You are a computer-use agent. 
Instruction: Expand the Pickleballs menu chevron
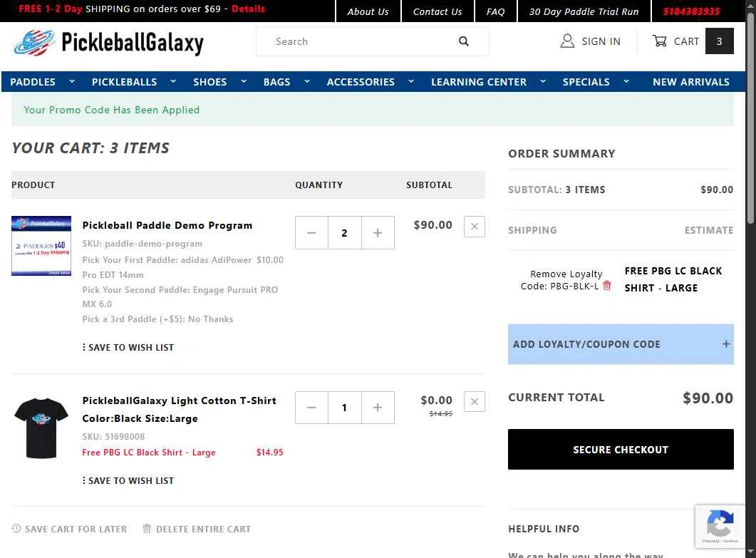(173, 81)
